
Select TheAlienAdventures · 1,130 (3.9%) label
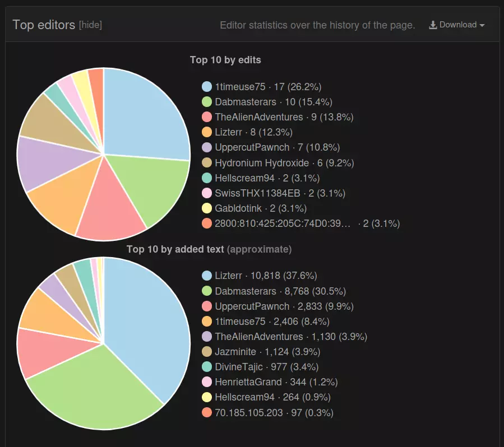pyautogui.click(x=291, y=337)
